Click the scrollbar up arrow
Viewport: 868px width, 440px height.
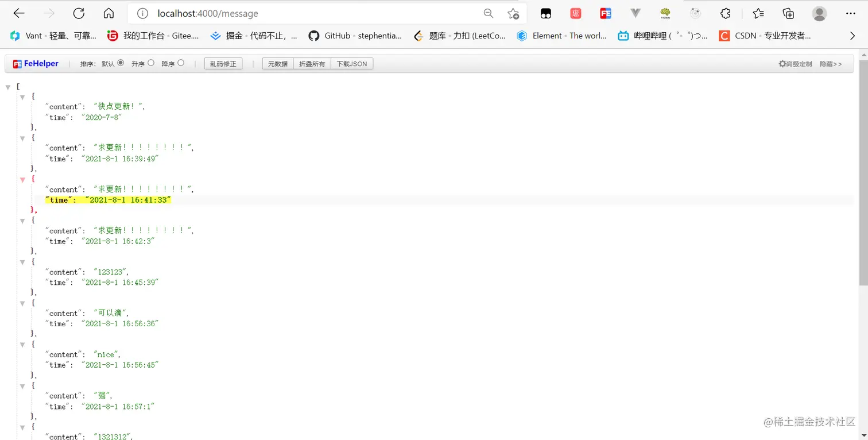863,54
